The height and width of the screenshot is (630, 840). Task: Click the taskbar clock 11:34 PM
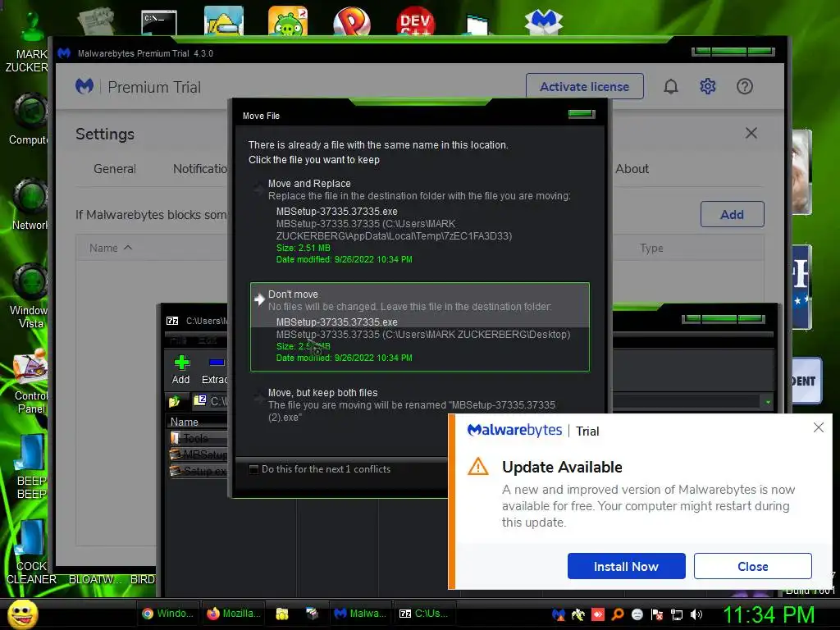(x=769, y=614)
